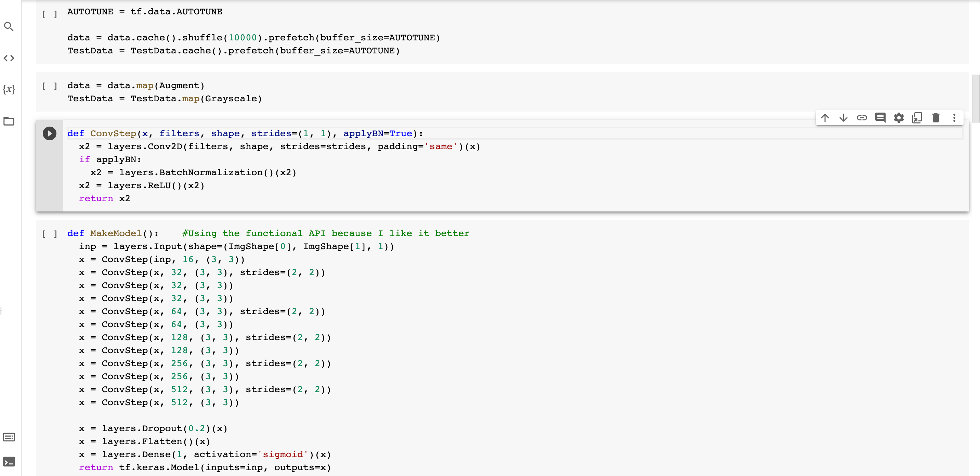Image resolution: width=980 pixels, height=476 pixels.
Task: Copy link to the selected cell
Action: coord(862,118)
